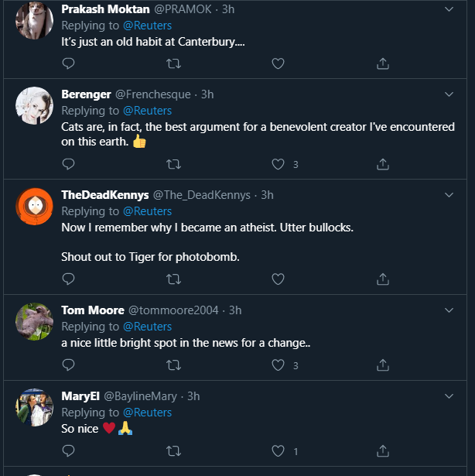Open TheDeadKennys' profile avatar
This screenshot has height=476, width=475.
coord(35,205)
